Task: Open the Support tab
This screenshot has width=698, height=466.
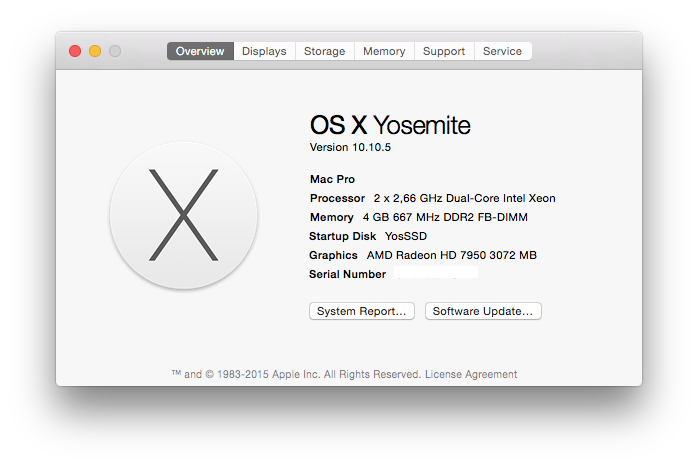Action: [444, 51]
